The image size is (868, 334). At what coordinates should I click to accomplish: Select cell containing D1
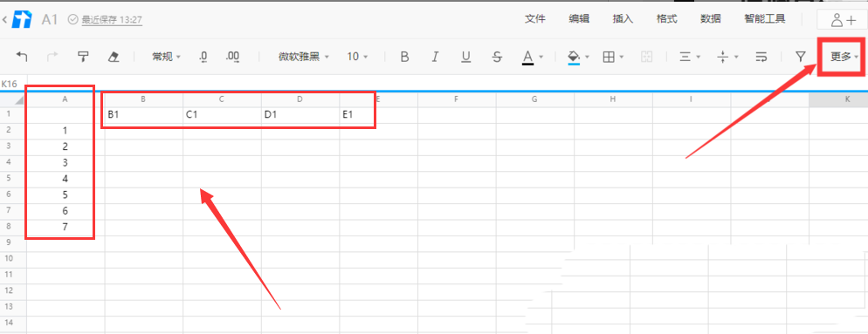coord(300,115)
